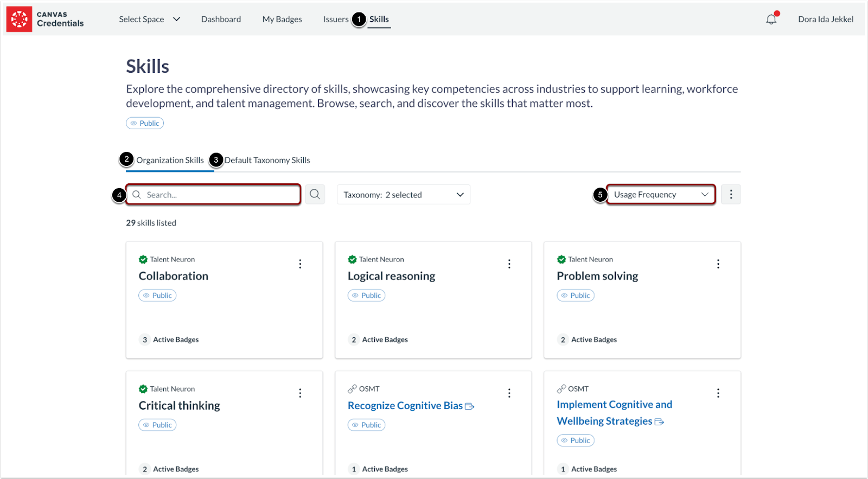Open Critical thinking card options menu

(300, 393)
